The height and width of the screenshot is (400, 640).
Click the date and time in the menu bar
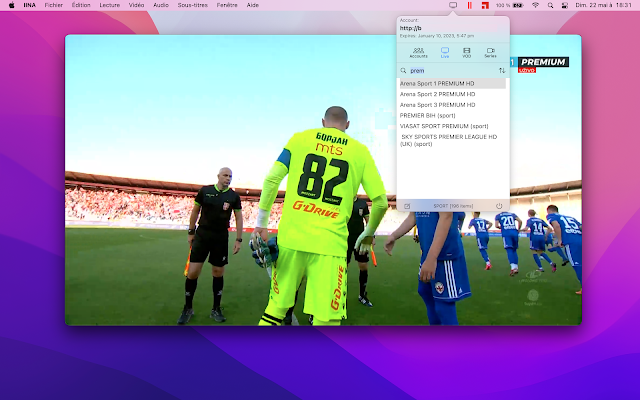point(603,5)
